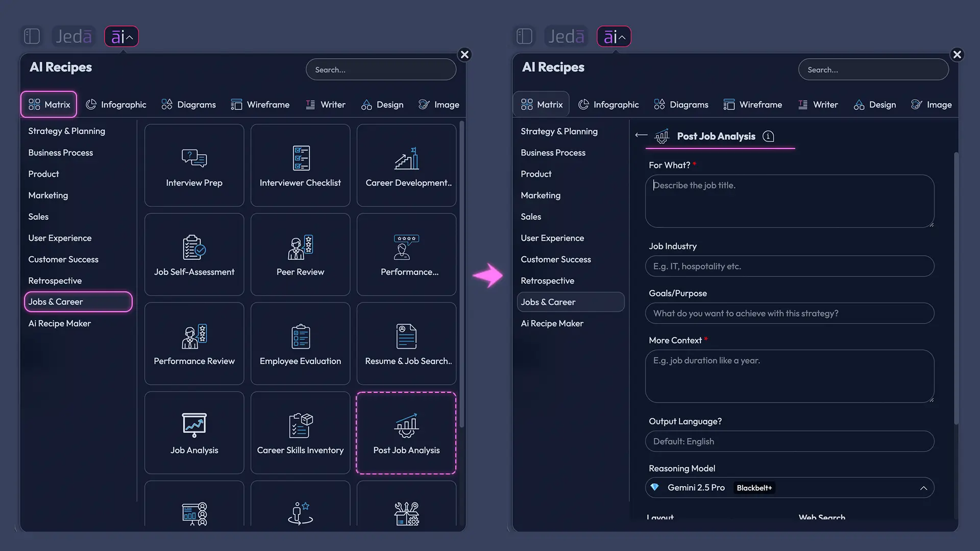
Task: Select Business Process in left panel
Action: (x=61, y=153)
